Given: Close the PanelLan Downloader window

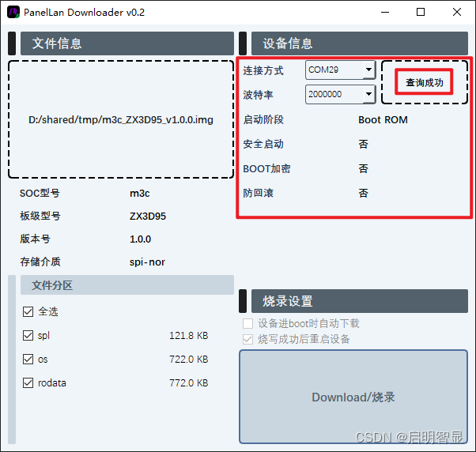Looking at the screenshot, I should [456, 13].
